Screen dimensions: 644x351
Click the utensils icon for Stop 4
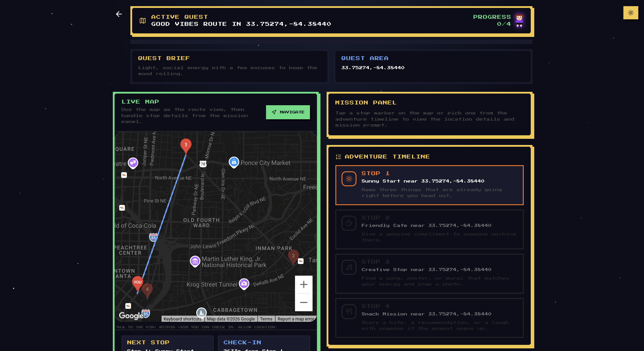click(349, 311)
